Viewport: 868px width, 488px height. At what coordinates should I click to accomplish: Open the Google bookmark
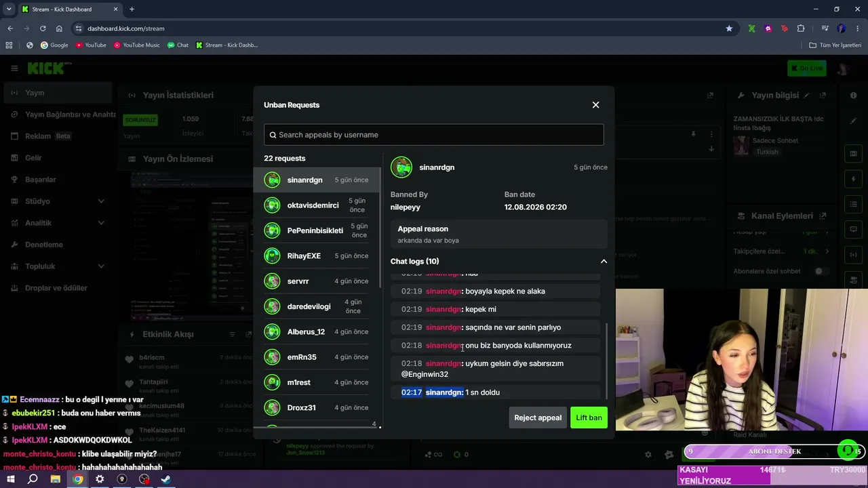(54, 45)
